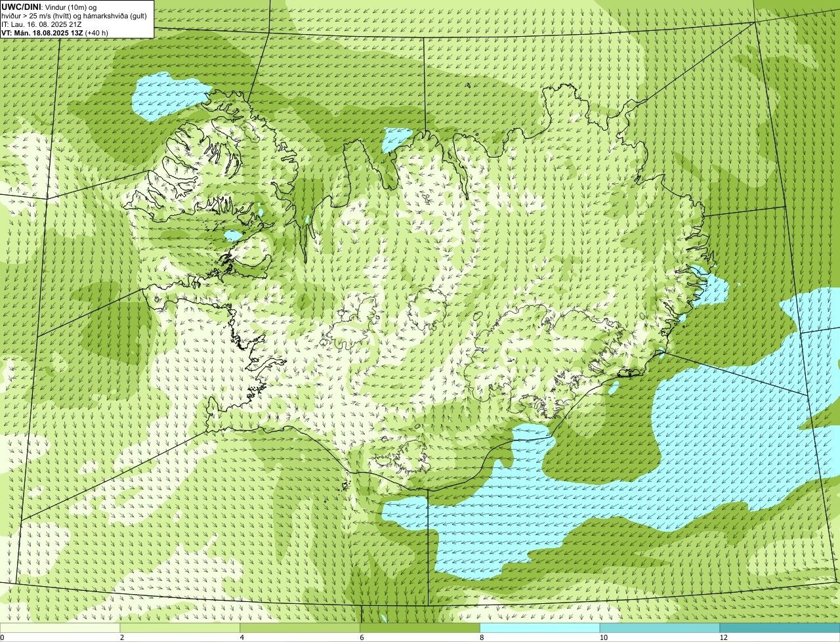Select the 8–10 m/s light cyan scale color

pyautogui.click(x=540, y=628)
